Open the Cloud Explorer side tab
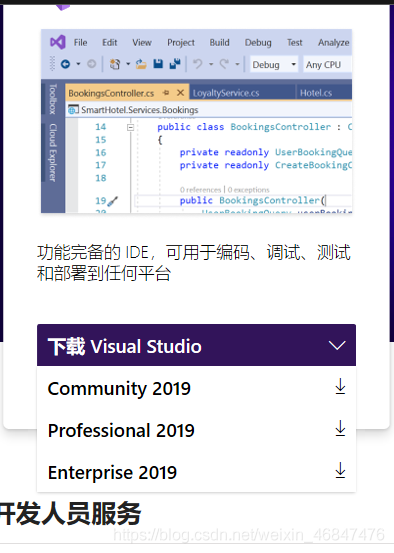Viewport: 394px width, 553px height. 53,152
